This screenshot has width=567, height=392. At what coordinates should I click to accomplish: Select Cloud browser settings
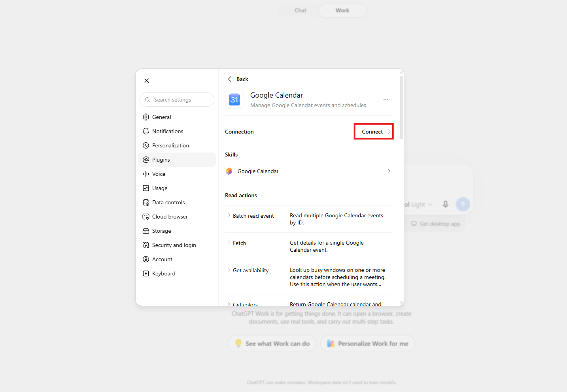(x=177, y=217)
